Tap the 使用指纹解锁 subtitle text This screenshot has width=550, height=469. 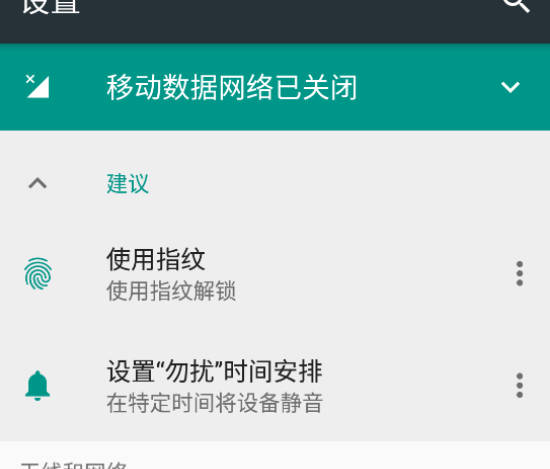click(x=171, y=291)
